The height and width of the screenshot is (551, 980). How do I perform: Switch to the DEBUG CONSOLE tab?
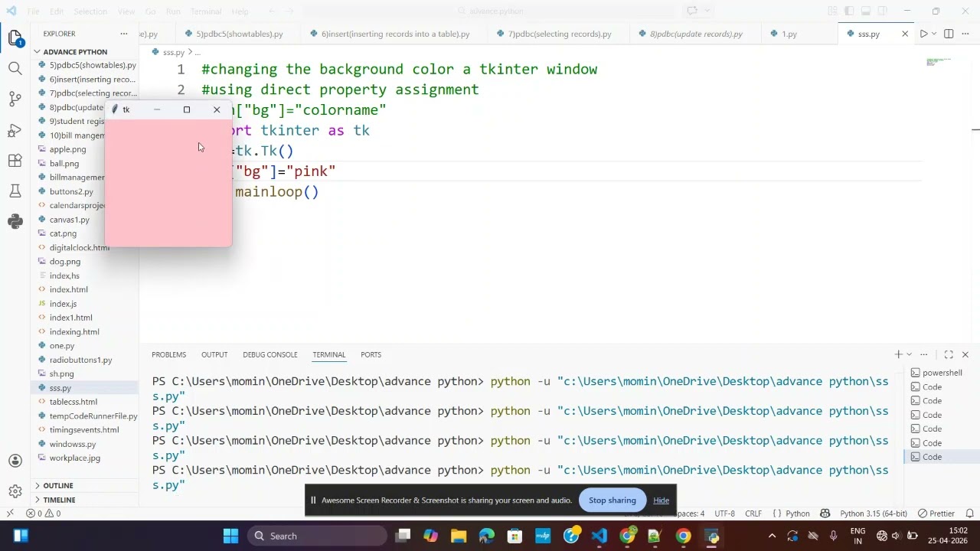click(269, 354)
